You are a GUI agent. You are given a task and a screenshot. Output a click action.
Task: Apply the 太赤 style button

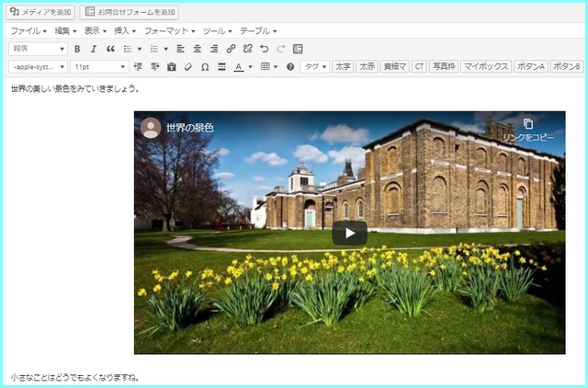[367, 67]
